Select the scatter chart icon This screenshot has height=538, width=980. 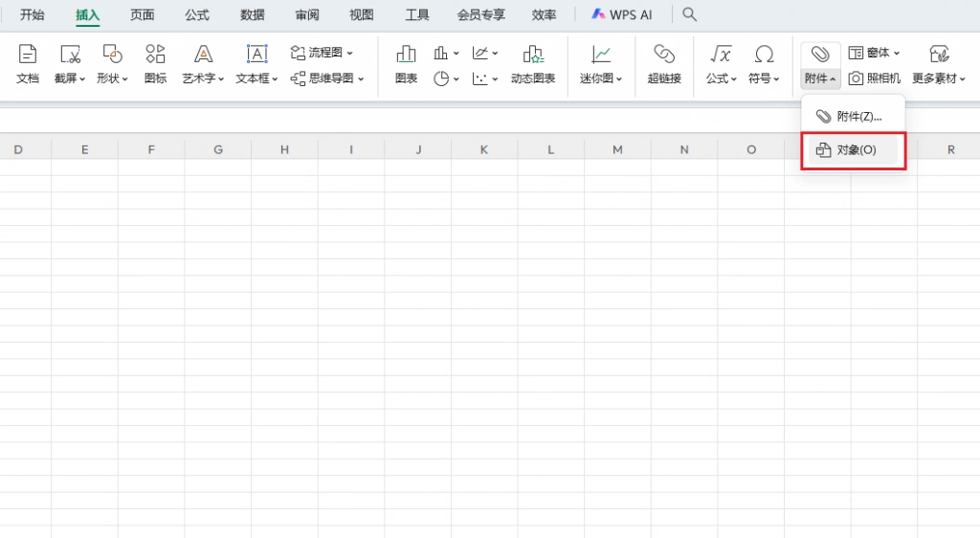coord(480,78)
